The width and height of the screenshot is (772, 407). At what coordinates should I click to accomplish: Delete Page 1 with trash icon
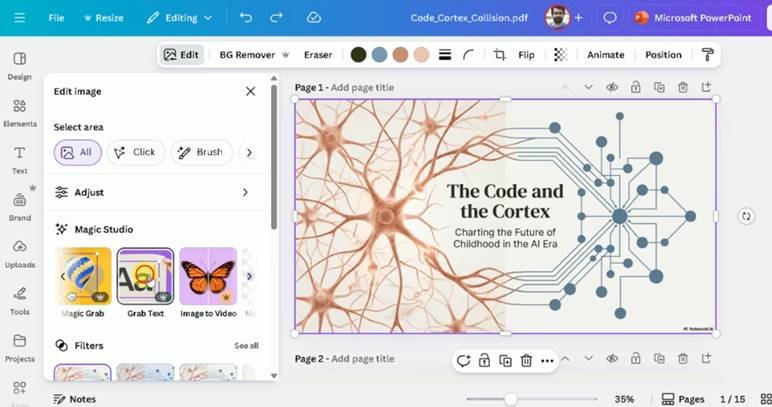[x=684, y=88]
